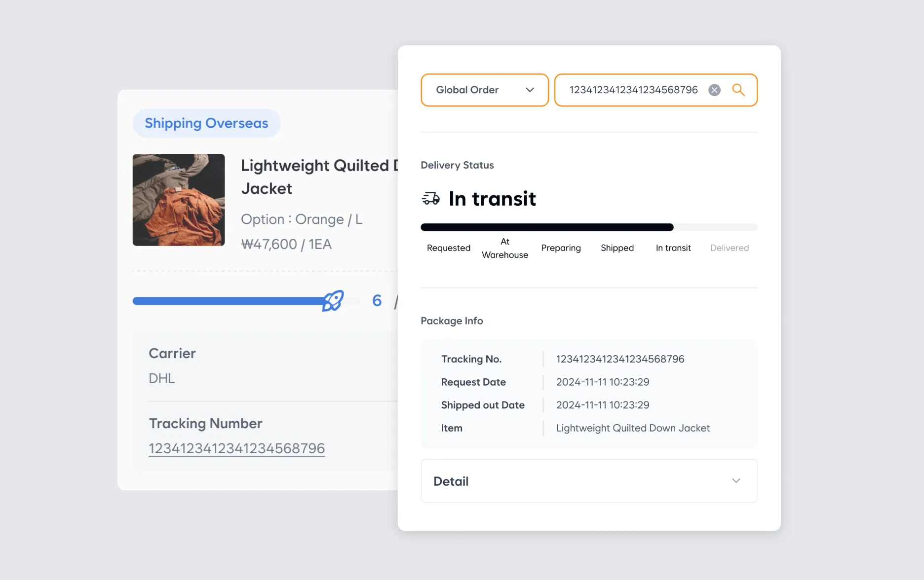
Task: Click the rocket icon on the blue progress bar
Action: point(334,300)
